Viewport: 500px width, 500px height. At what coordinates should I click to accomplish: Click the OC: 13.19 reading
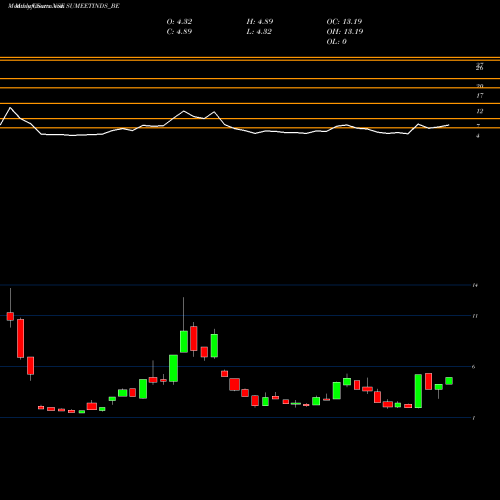(344, 21)
